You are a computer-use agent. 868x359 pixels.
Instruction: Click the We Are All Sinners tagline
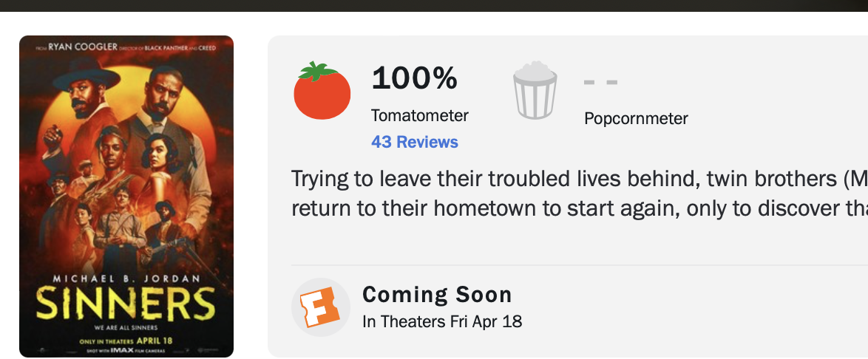[x=126, y=327]
